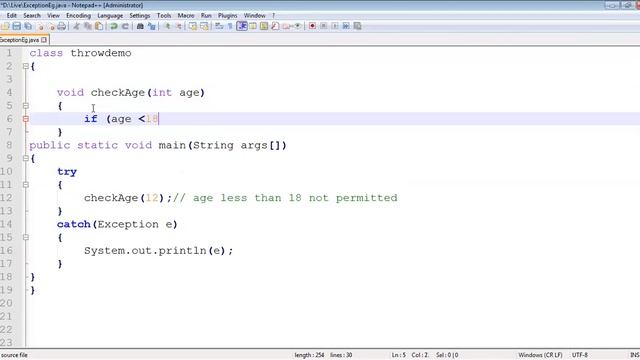Open Folder as Workspace icon
Screen dimensions: 640x360
click(x=286, y=26)
